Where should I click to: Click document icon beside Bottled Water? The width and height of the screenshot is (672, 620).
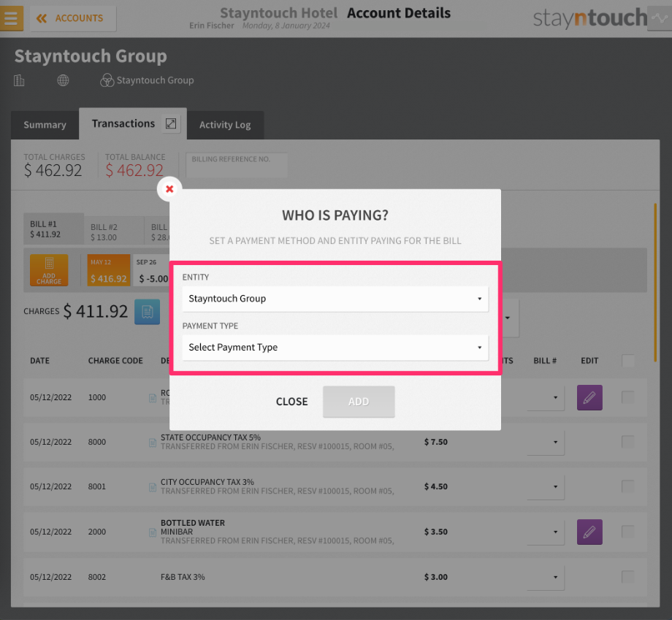point(153,532)
